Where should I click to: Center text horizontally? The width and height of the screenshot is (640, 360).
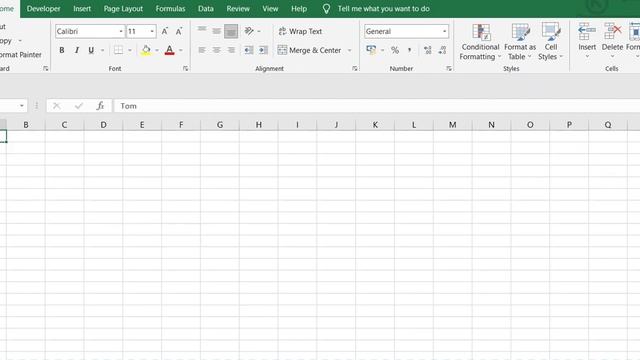pos(216,50)
